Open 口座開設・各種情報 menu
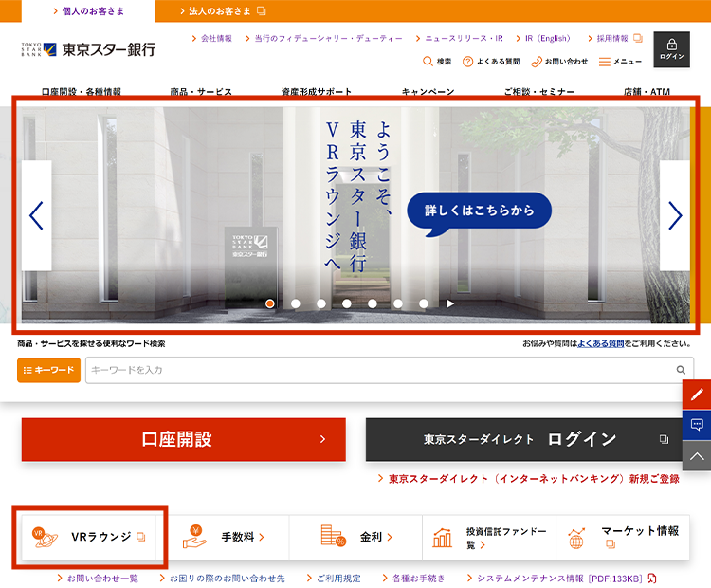The image size is (711, 588). (82, 92)
